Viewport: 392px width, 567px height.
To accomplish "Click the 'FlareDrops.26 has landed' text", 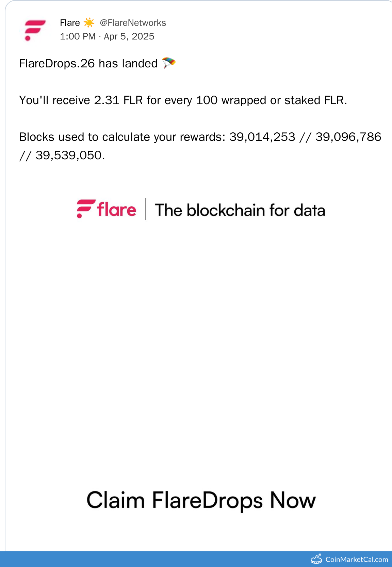I will (x=88, y=64).
